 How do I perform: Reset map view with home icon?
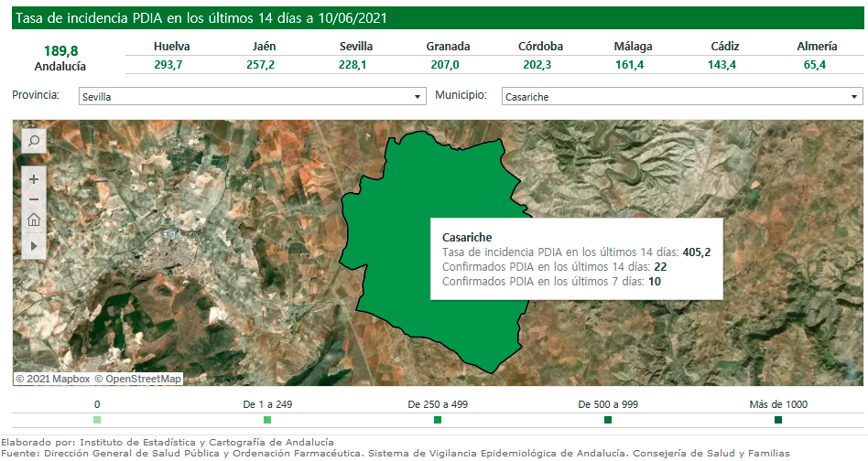click(34, 220)
